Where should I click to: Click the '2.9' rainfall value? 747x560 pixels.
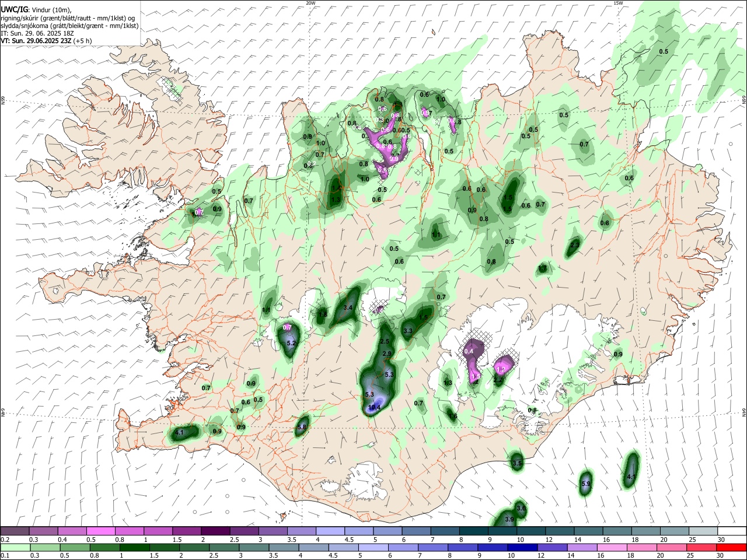(x=387, y=353)
